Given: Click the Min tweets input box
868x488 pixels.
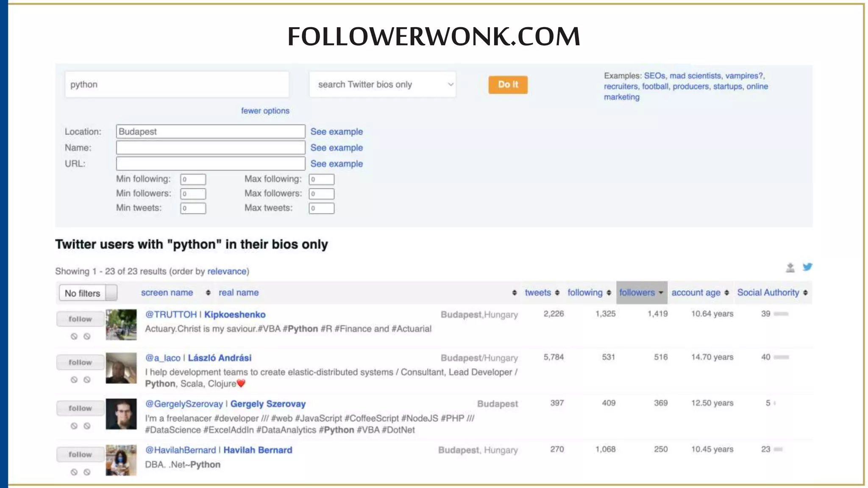Looking at the screenshot, I should pyautogui.click(x=193, y=208).
